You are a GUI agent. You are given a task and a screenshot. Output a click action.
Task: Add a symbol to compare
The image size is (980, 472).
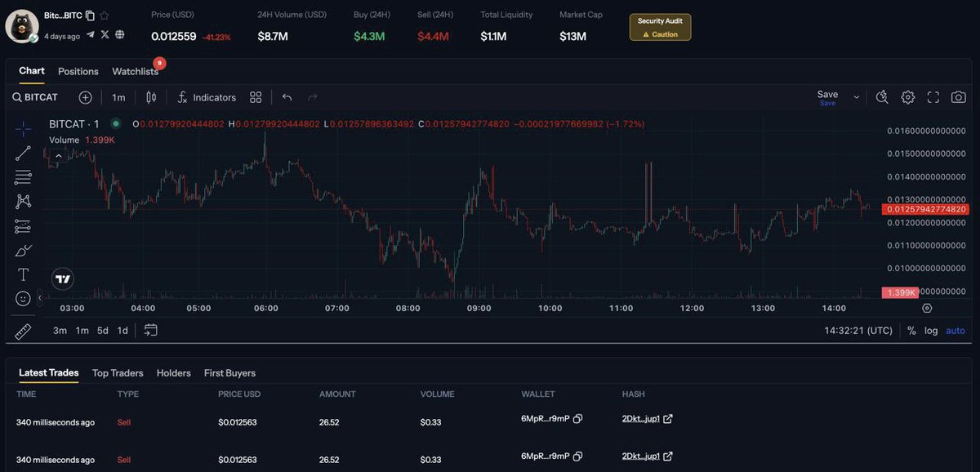[x=85, y=97]
